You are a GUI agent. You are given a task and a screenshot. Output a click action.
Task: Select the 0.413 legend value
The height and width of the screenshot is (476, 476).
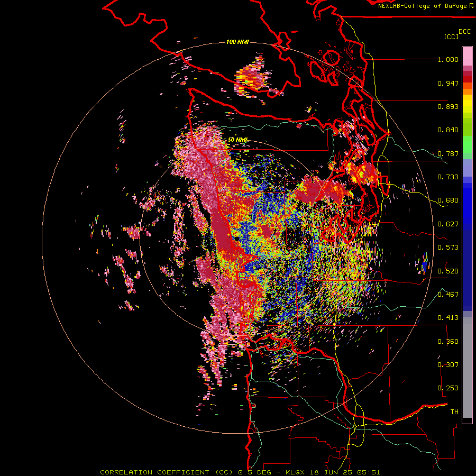pyautogui.click(x=448, y=318)
